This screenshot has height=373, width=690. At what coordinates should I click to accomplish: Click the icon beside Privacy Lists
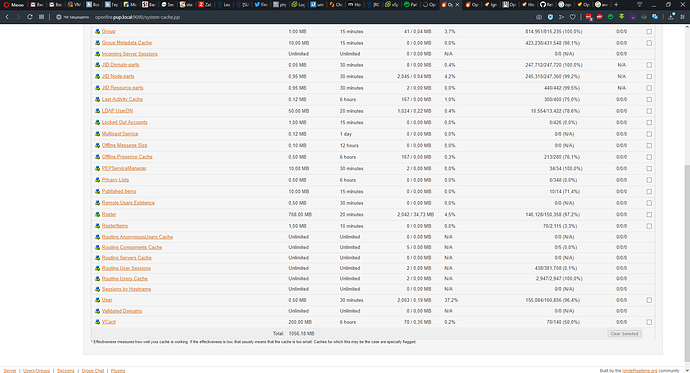pos(98,180)
